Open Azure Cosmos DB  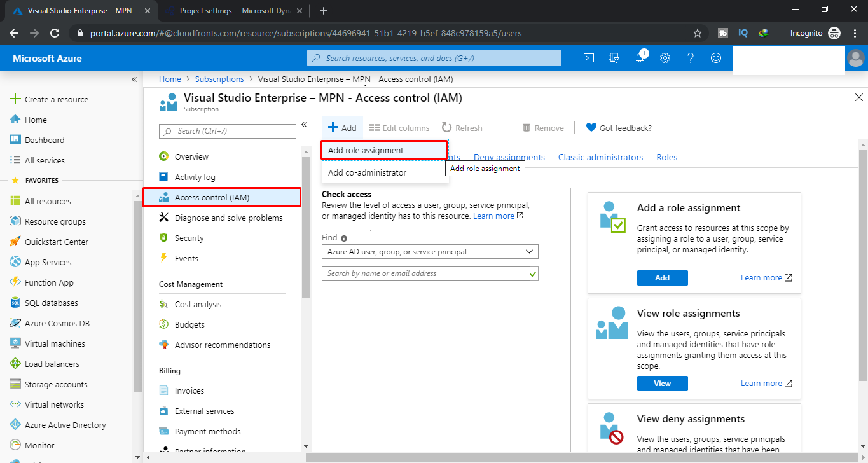click(50, 323)
